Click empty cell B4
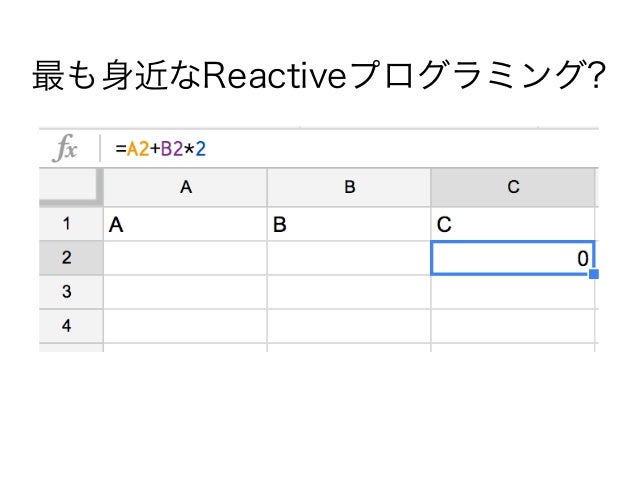Image resolution: width=638 pixels, height=479 pixels. [349, 326]
